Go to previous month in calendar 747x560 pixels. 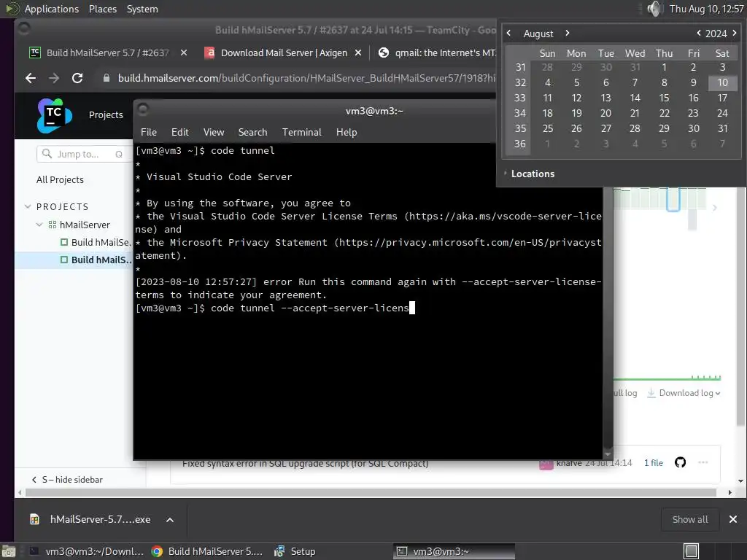point(508,34)
